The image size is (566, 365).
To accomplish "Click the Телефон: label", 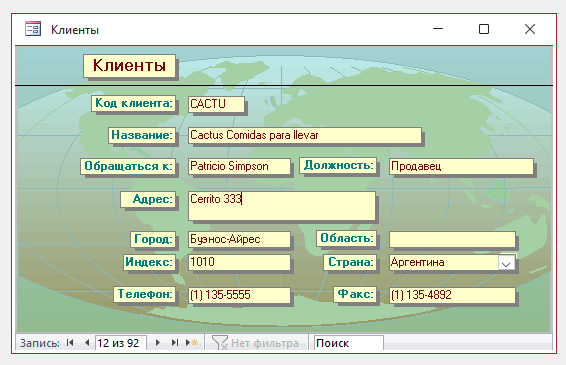I will (145, 294).
